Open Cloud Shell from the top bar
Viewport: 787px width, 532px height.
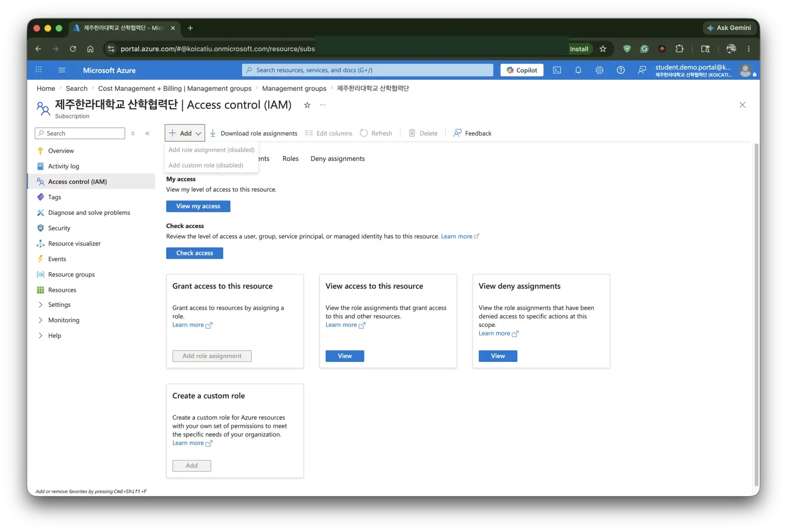557,70
